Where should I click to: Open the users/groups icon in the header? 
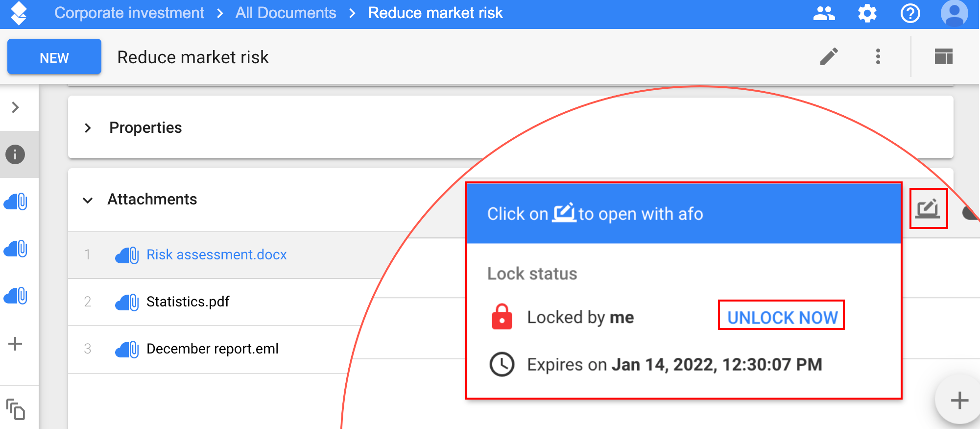tap(824, 13)
